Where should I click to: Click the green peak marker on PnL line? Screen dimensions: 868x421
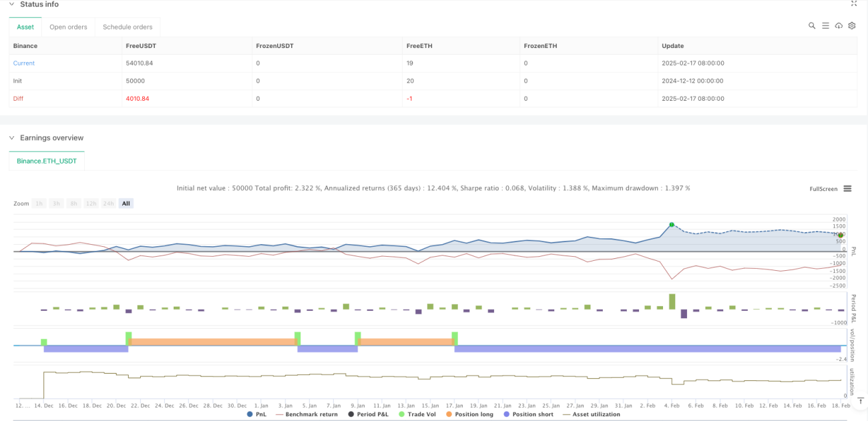click(672, 225)
